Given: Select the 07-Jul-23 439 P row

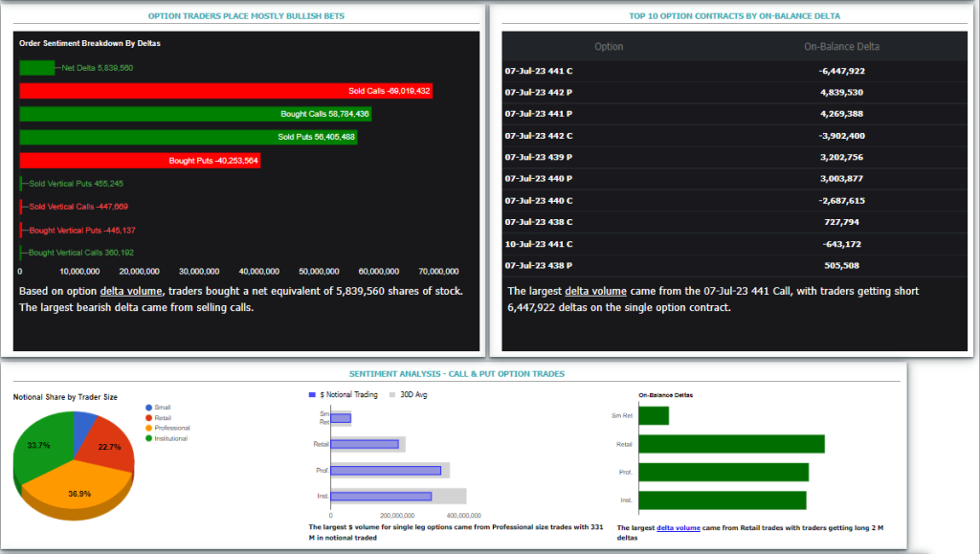Looking at the screenshot, I should tap(734, 157).
